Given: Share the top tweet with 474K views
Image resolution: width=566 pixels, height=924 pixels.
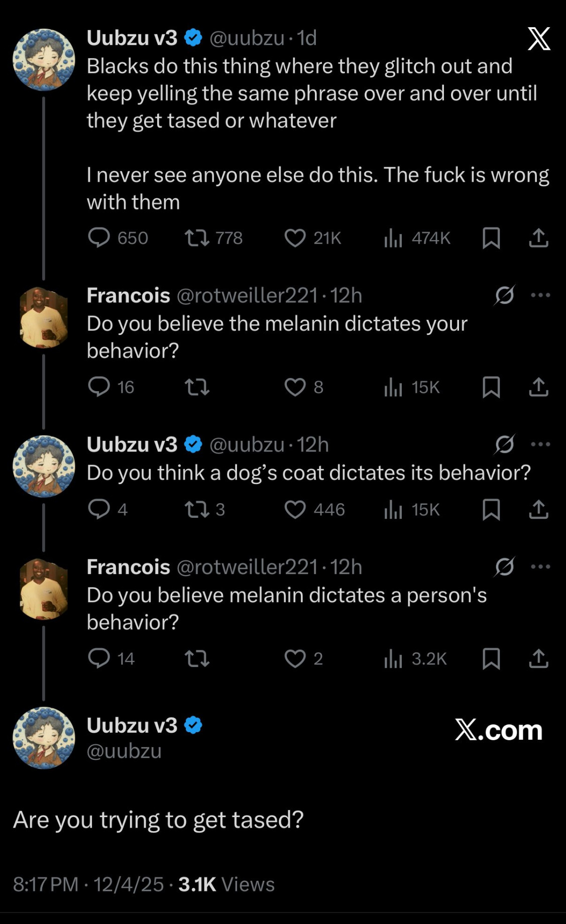Looking at the screenshot, I should coord(538,238).
